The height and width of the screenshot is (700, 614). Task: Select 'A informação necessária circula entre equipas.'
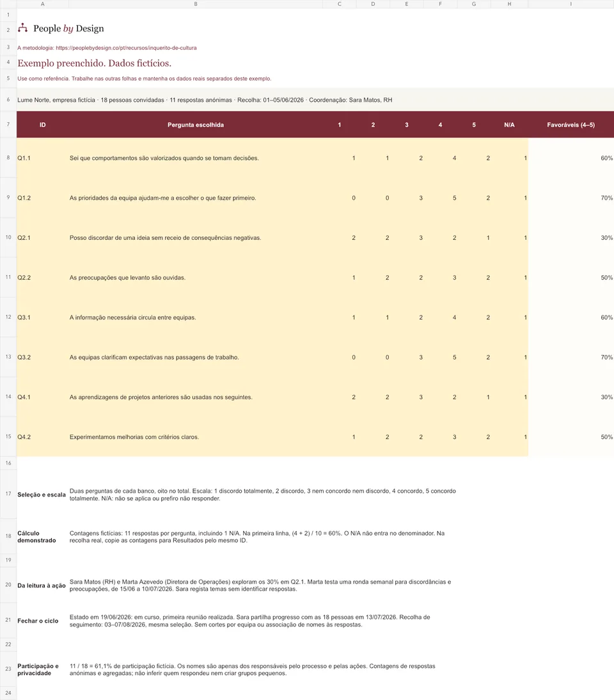pyautogui.click(x=132, y=317)
